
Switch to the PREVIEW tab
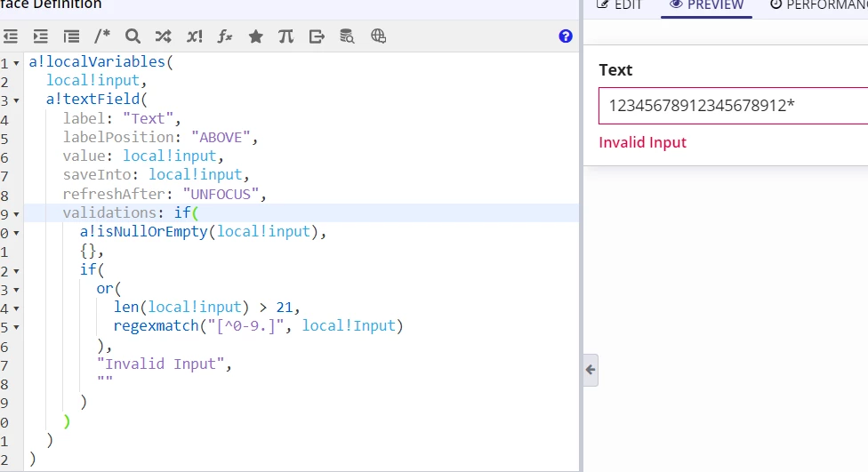(706, 5)
